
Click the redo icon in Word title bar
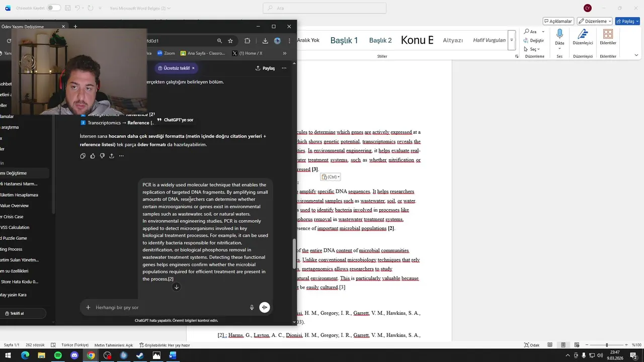pos(90,8)
